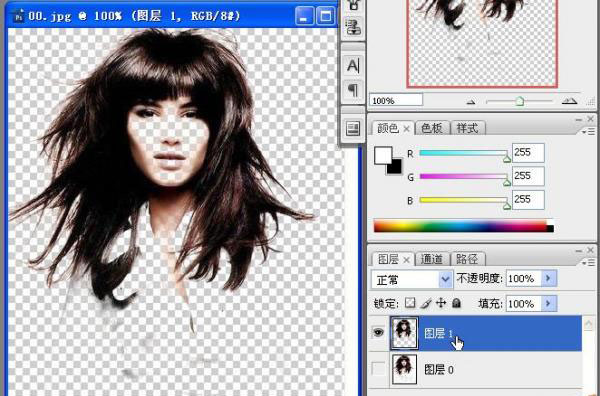This screenshot has height=396, width=600.
Task: Click the black background color swatch
Action: point(396,168)
